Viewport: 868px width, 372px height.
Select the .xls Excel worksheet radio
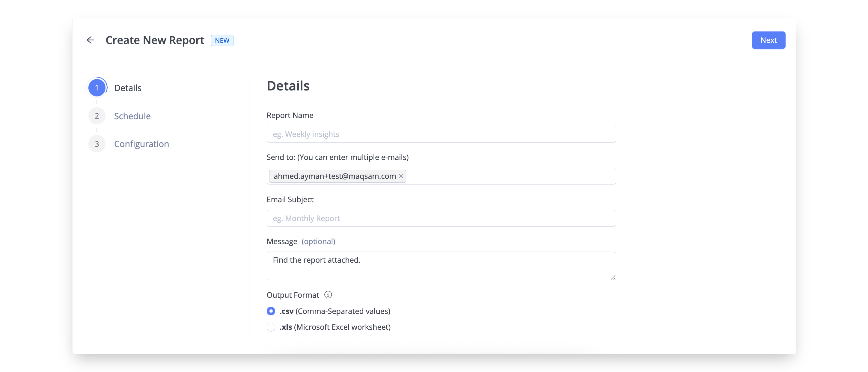pos(271,327)
